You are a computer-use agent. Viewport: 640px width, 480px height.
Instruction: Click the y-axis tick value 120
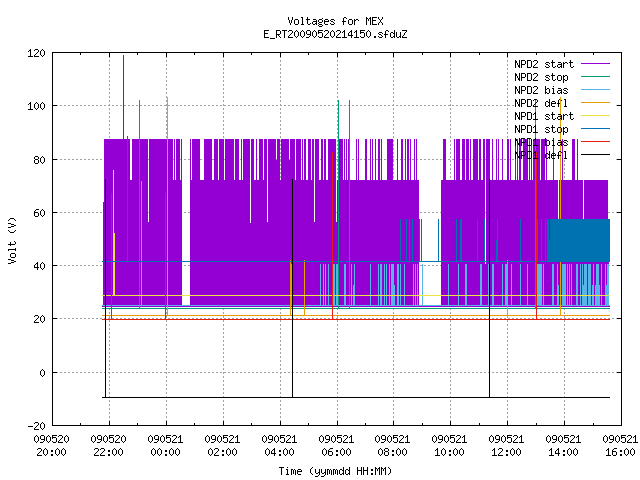coord(36,53)
